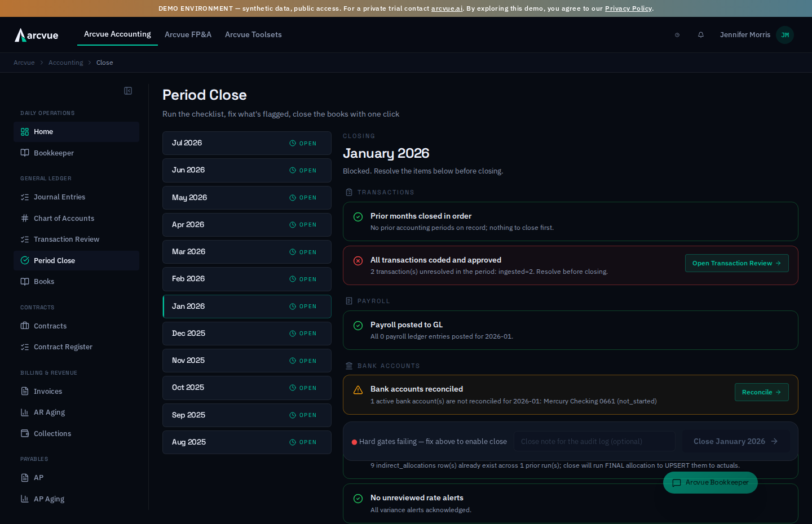Switch to Arcvue FP&A tab
812x524 pixels.
(x=188, y=35)
